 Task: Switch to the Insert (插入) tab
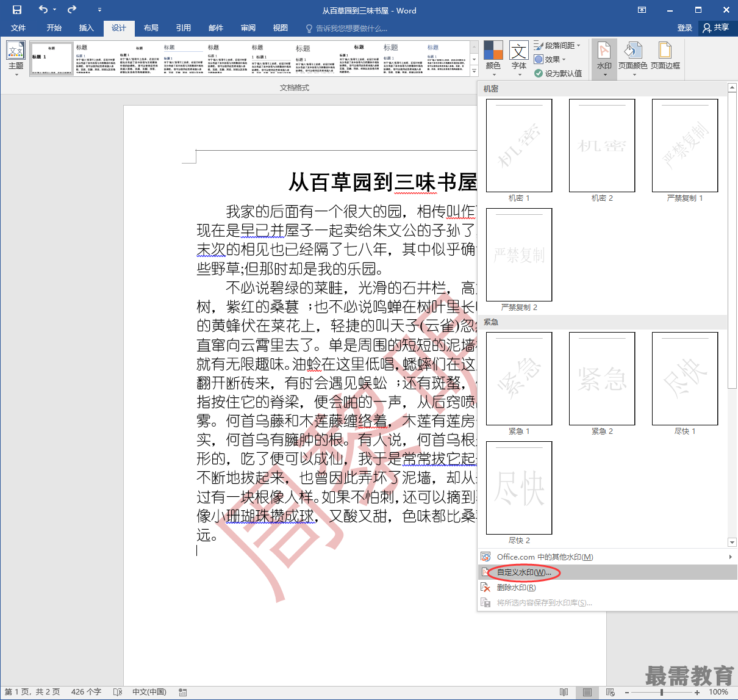[87, 28]
